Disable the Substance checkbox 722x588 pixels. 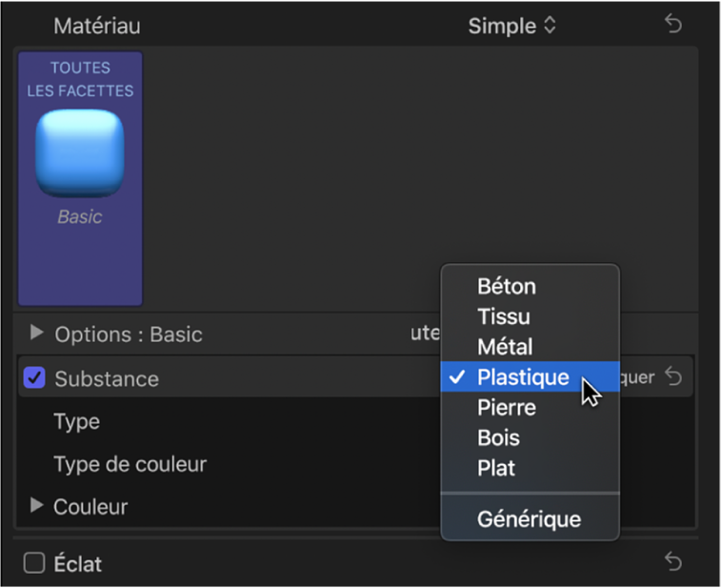(34, 378)
